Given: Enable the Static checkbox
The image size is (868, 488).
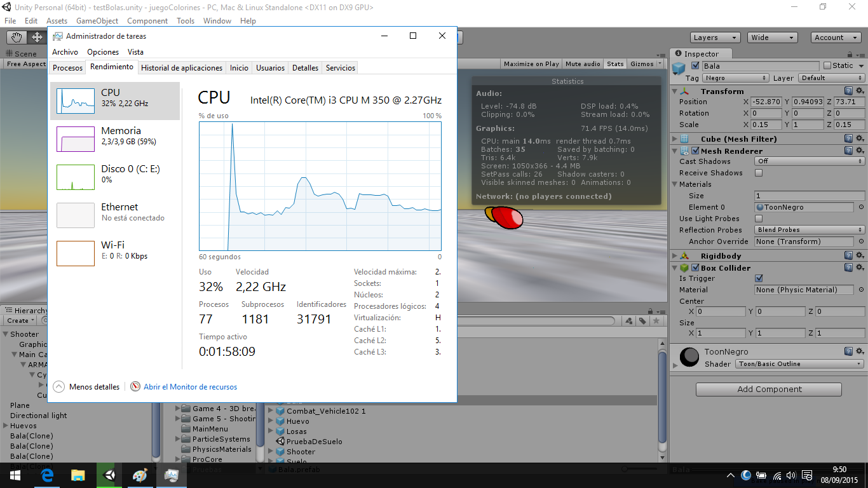Looking at the screenshot, I should pos(827,65).
